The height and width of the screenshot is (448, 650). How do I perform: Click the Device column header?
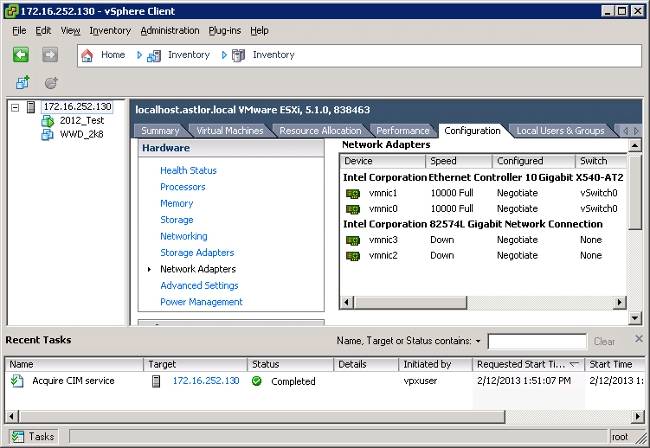click(x=383, y=161)
